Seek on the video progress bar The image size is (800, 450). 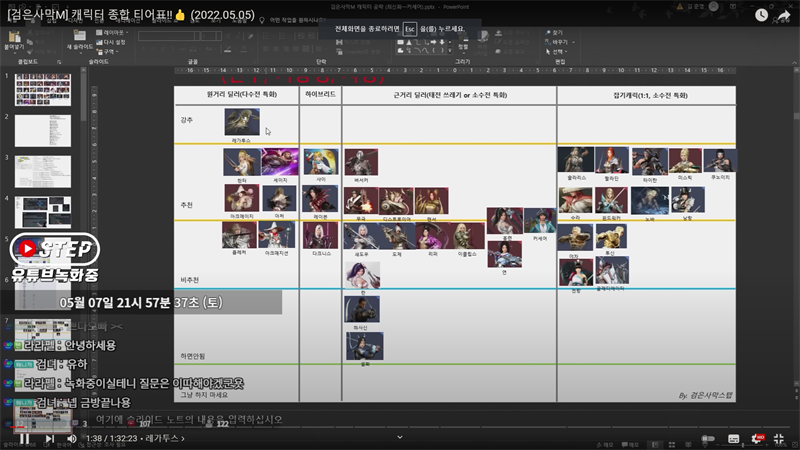click(400, 425)
